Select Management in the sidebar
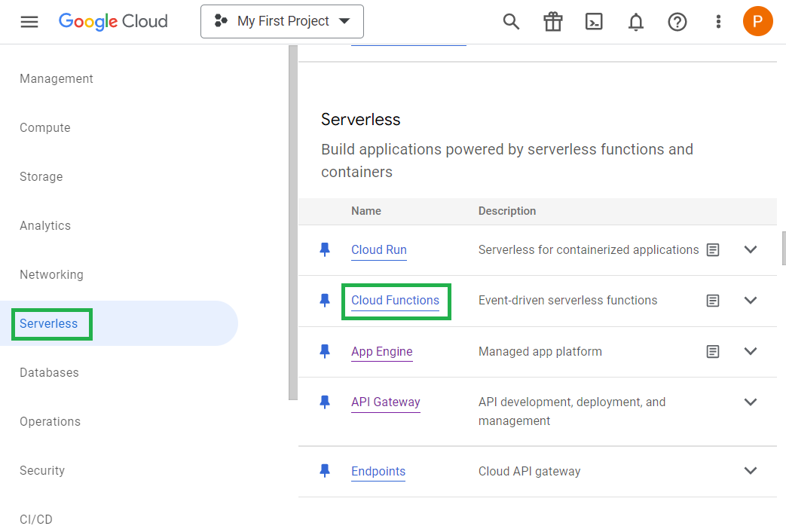 (x=56, y=78)
